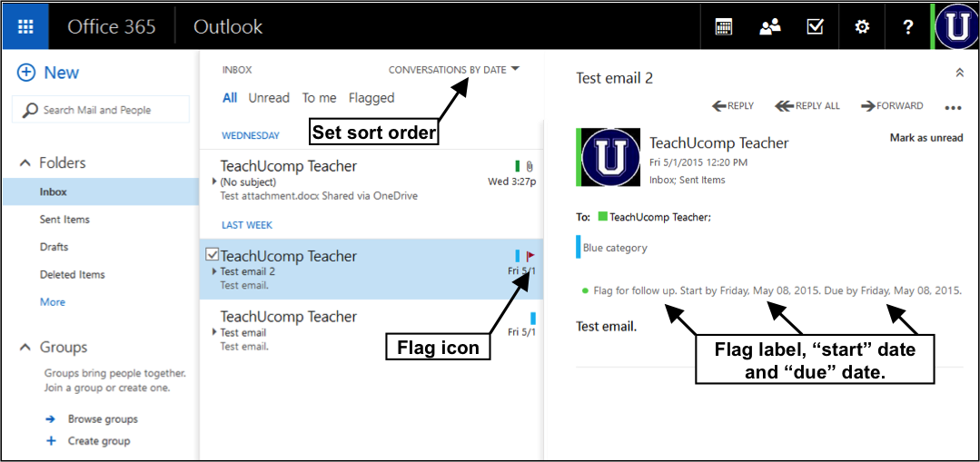This screenshot has height=462, width=980.
Task: Open the more actions ellipsis
Action: [953, 108]
